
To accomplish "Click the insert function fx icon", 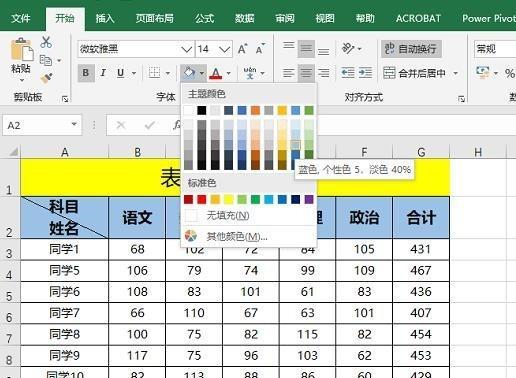I will (x=177, y=125).
